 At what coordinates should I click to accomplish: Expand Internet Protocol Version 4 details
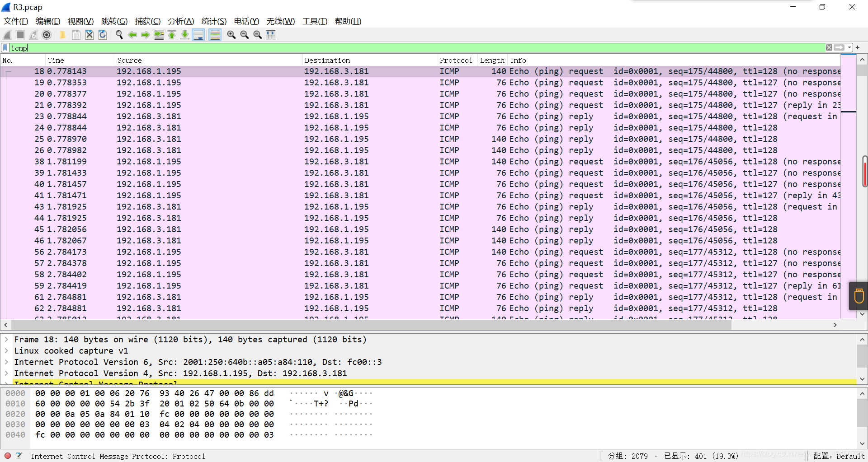6,373
